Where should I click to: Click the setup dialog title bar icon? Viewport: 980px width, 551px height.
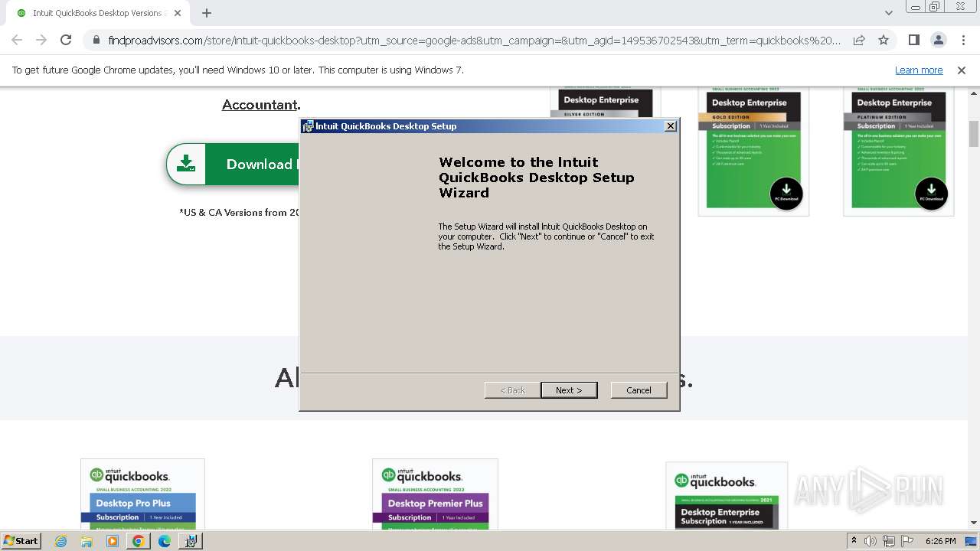(308, 126)
